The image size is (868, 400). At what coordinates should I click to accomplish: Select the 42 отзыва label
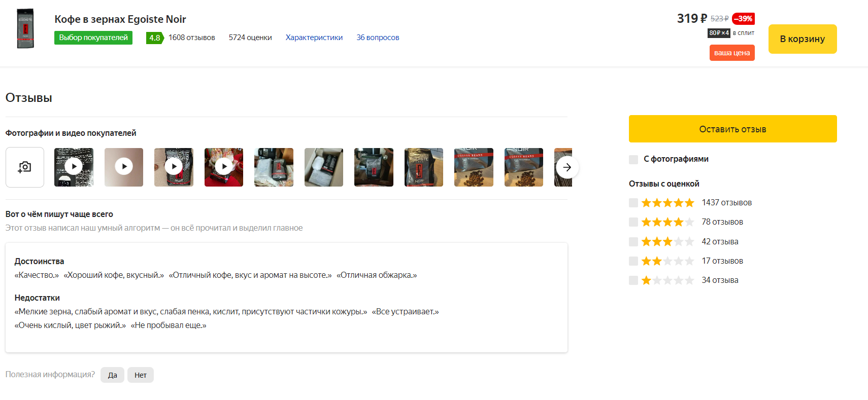click(720, 242)
